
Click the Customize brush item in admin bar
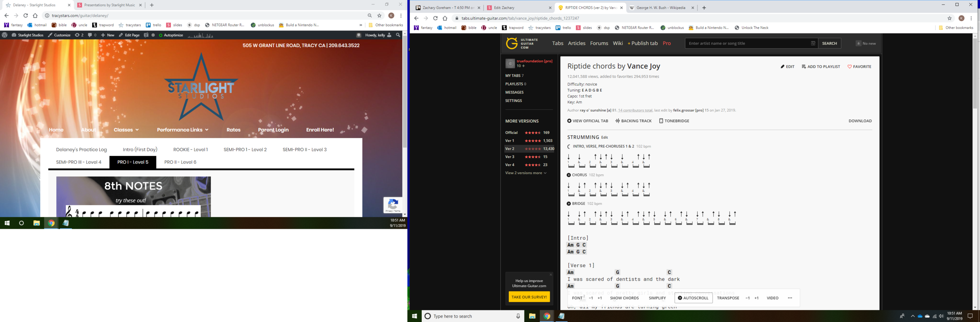(59, 35)
